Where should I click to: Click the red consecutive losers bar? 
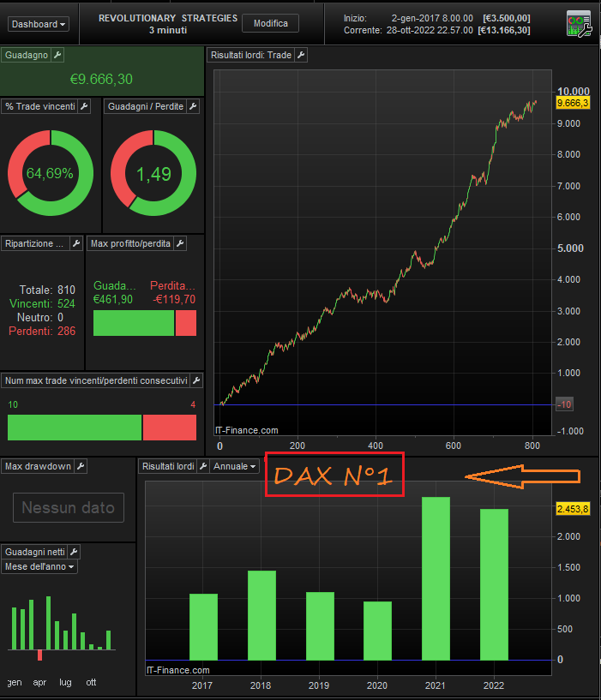click(x=170, y=428)
